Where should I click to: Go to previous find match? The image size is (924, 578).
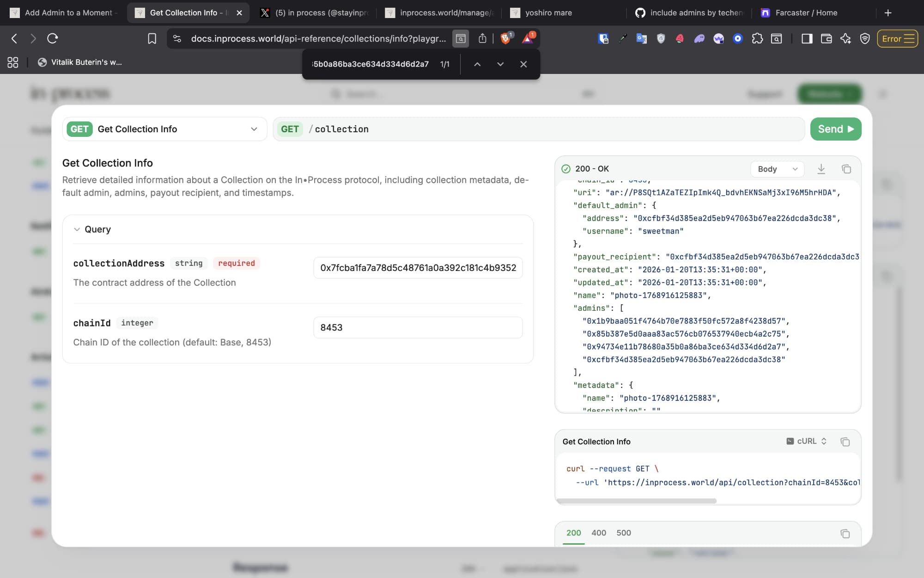point(477,64)
